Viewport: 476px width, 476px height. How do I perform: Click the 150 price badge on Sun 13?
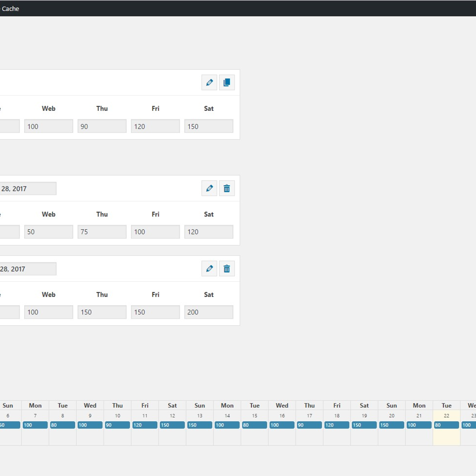point(200,425)
